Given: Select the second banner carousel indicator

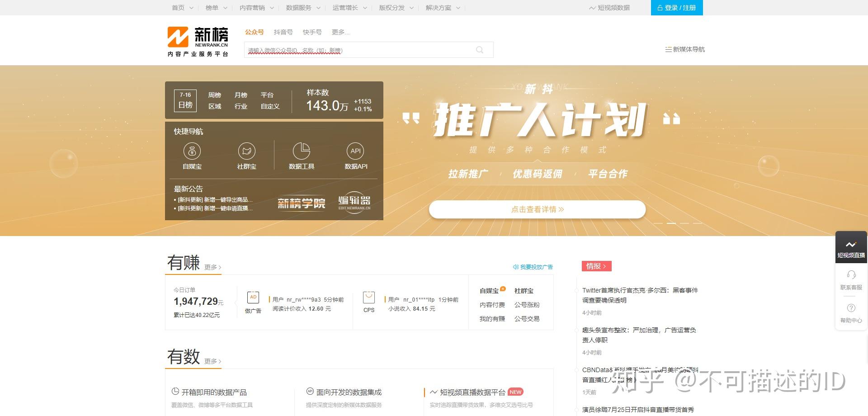Looking at the screenshot, I should (671, 223).
